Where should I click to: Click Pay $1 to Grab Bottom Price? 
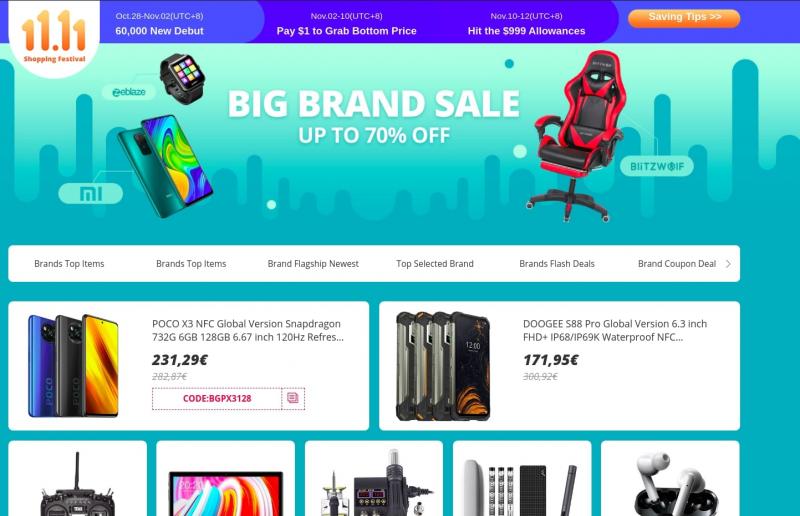(x=346, y=31)
